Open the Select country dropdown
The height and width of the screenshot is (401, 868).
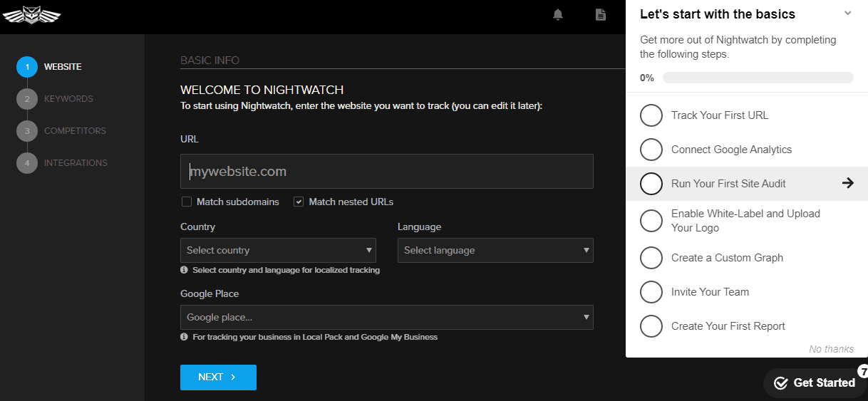click(278, 251)
